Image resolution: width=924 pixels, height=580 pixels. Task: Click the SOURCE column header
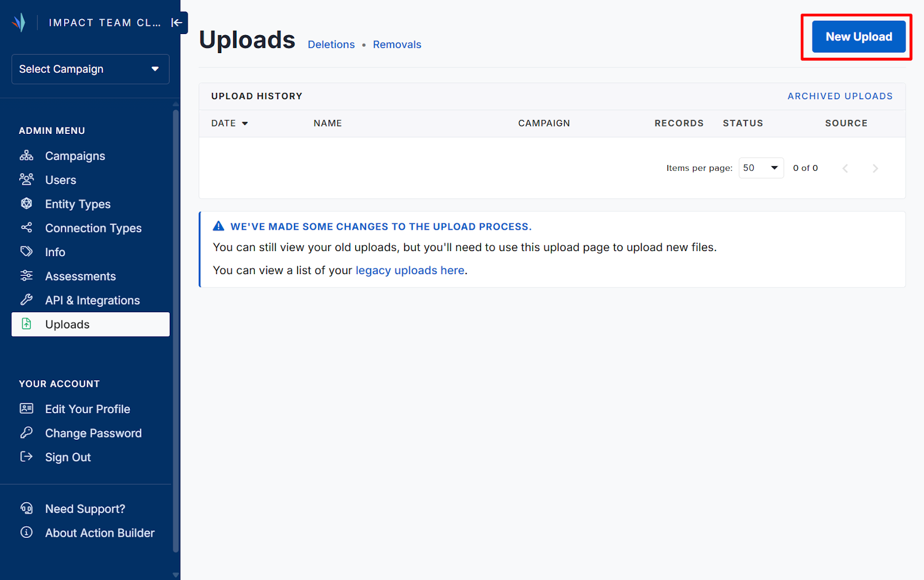tap(847, 124)
